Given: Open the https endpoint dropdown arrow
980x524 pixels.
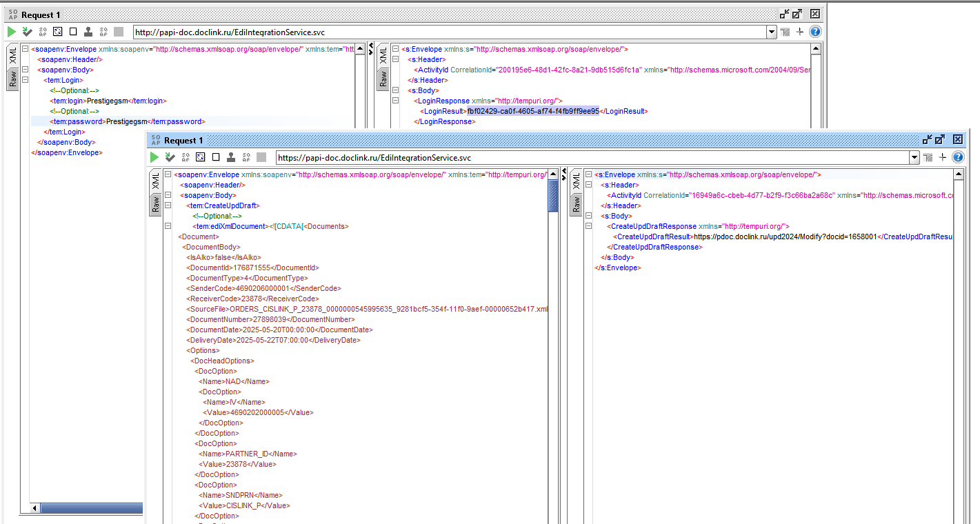Looking at the screenshot, I should point(914,157).
